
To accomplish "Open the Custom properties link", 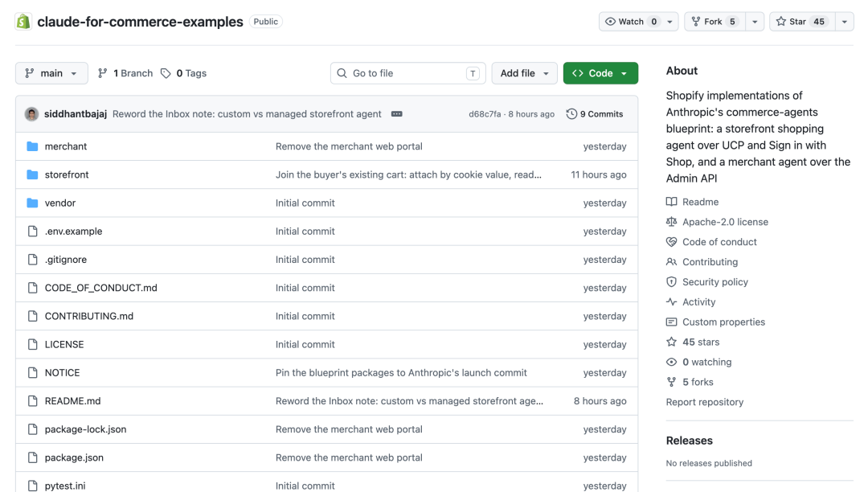I will point(723,322).
